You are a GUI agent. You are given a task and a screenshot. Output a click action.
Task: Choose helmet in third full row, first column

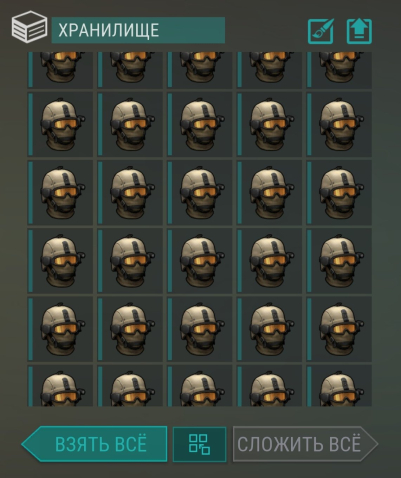60,261
